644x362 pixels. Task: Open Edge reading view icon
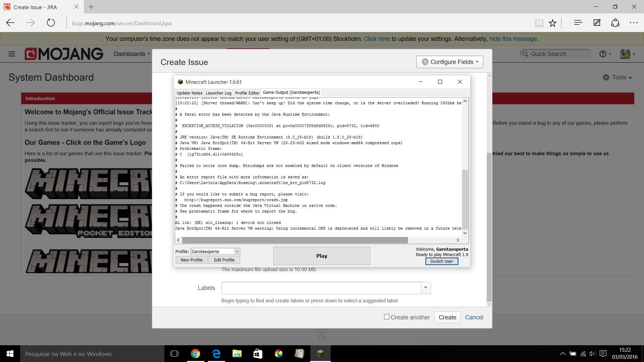click(539, 23)
